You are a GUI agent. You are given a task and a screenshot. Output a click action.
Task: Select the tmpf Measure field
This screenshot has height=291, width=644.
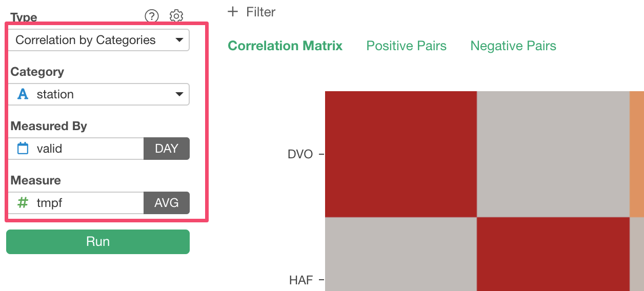click(x=76, y=203)
